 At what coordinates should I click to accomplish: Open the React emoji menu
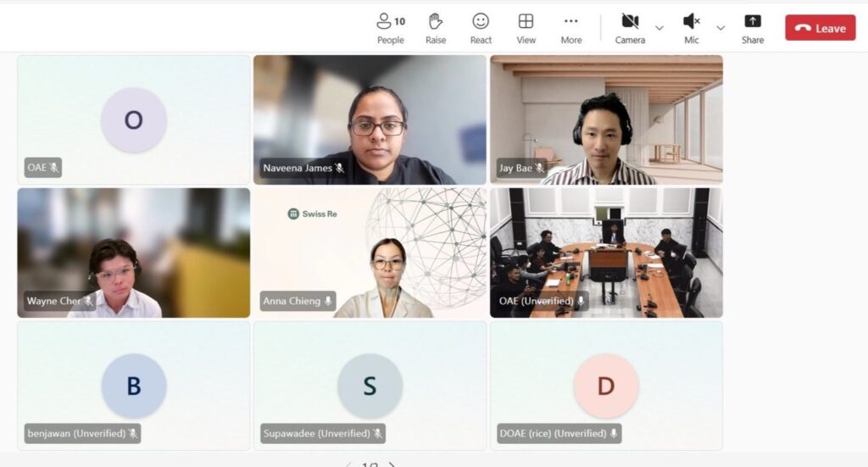[x=481, y=28]
